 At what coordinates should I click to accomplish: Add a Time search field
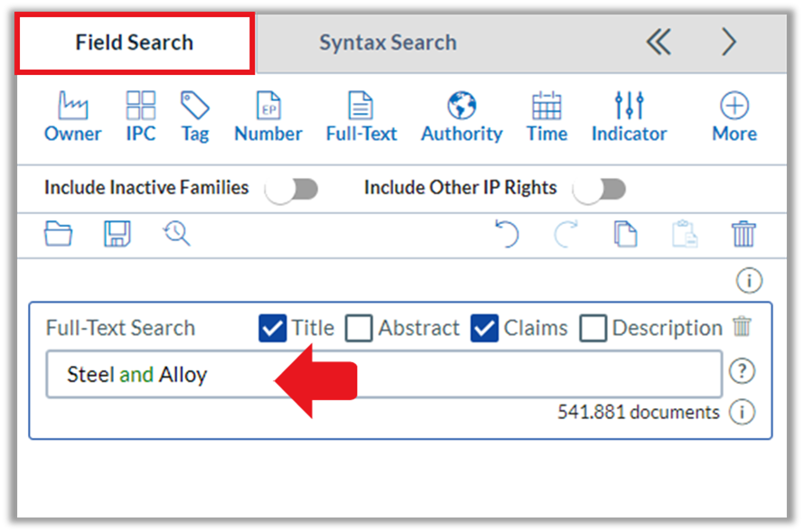coord(547,117)
